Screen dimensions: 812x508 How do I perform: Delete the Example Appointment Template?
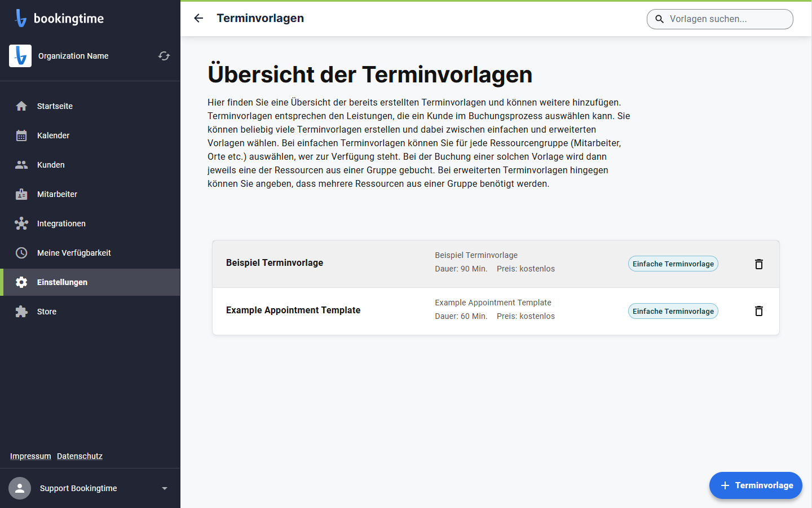point(759,311)
